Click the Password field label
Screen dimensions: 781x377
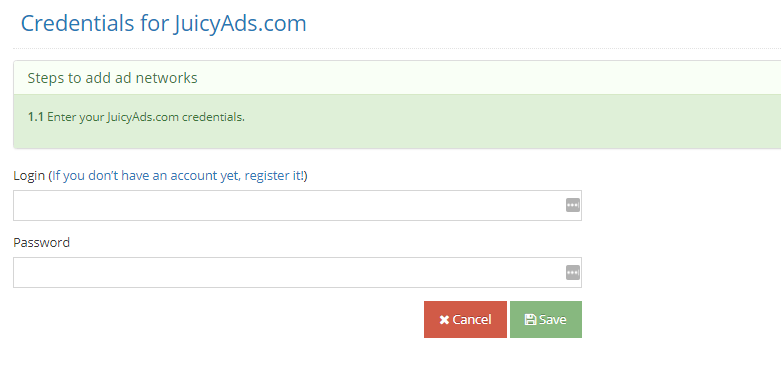pos(41,243)
